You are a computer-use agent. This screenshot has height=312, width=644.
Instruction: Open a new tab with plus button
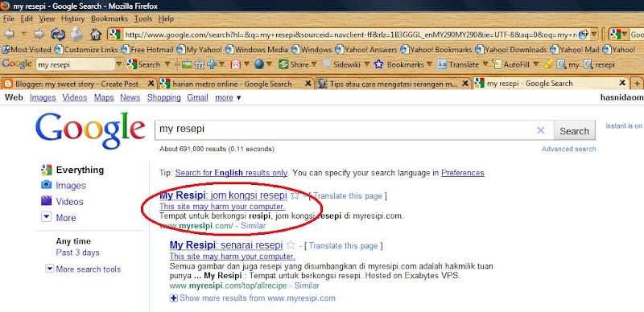click(637, 84)
